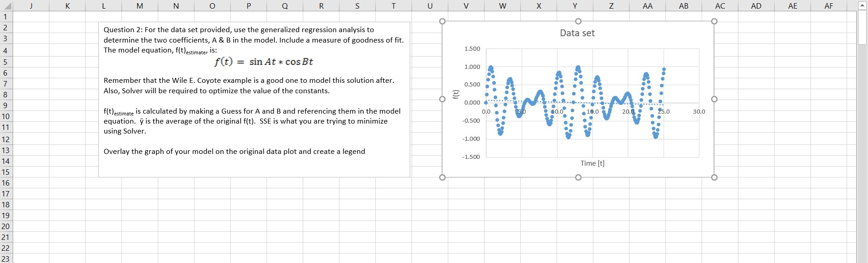Select column header K

(67, 6)
